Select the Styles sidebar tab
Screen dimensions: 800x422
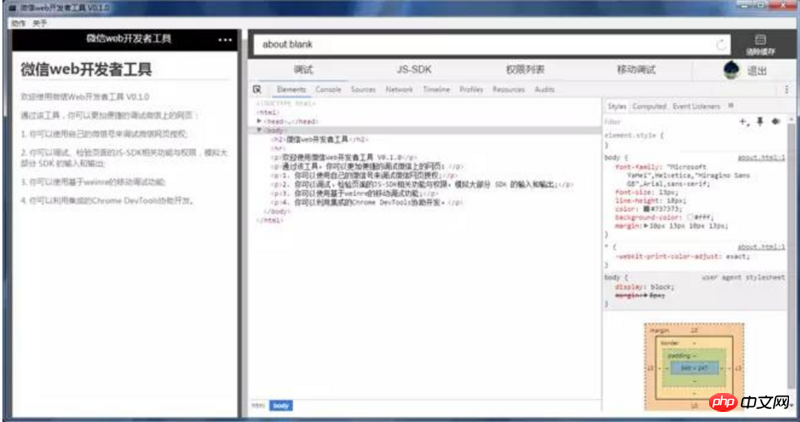coord(617,106)
